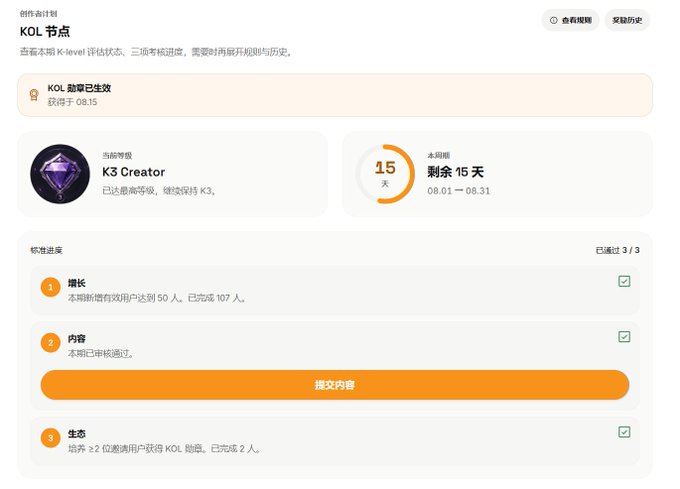Open 奖励历史 reward history

tap(627, 20)
